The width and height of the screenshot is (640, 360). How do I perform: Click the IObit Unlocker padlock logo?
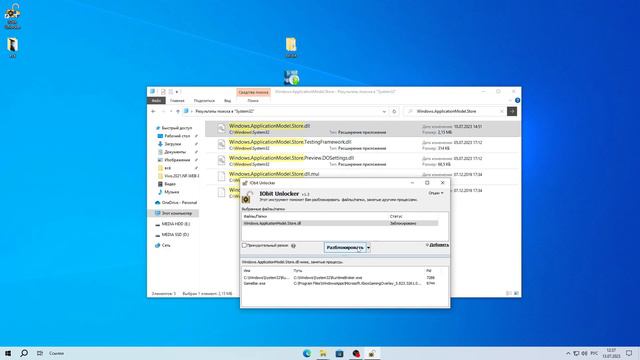pos(247,197)
